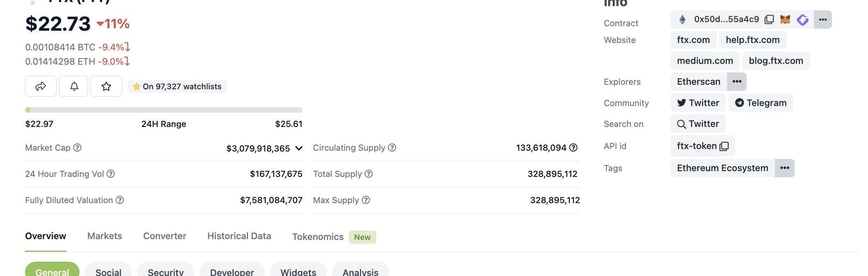This screenshot has width=868, height=276.
Task: Open the Telegram community link
Action: coord(761,103)
